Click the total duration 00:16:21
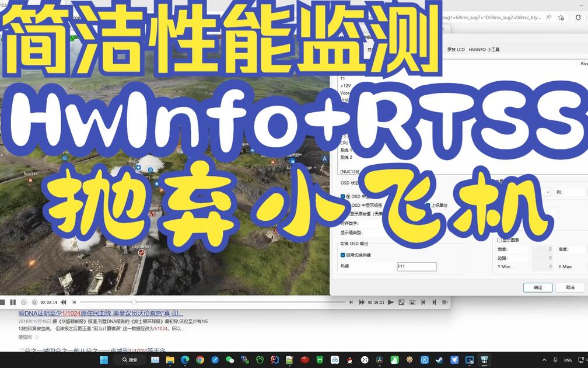 coord(376,302)
